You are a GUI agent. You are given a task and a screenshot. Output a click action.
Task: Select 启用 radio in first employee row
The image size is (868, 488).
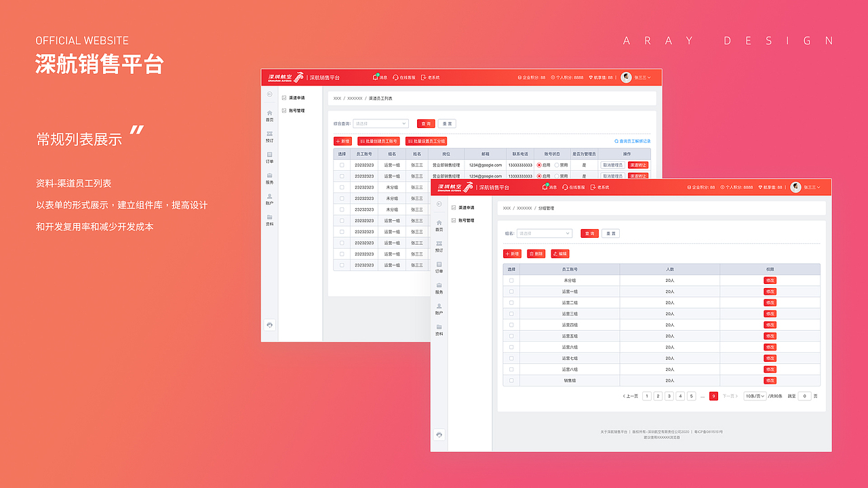click(539, 165)
